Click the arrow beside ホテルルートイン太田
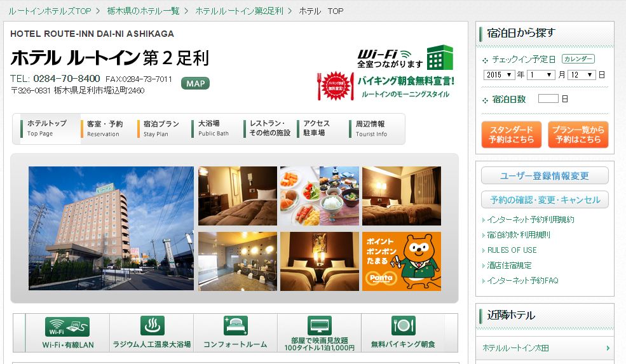The width and height of the screenshot is (626, 364). pos(608,348)
